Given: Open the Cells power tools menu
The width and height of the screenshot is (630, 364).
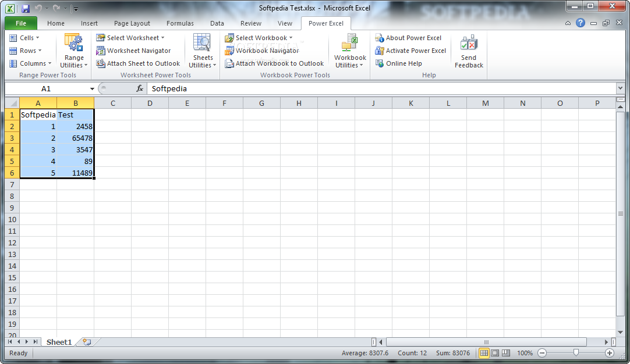Looking at the screenshot, I should (x=24, y=38).
